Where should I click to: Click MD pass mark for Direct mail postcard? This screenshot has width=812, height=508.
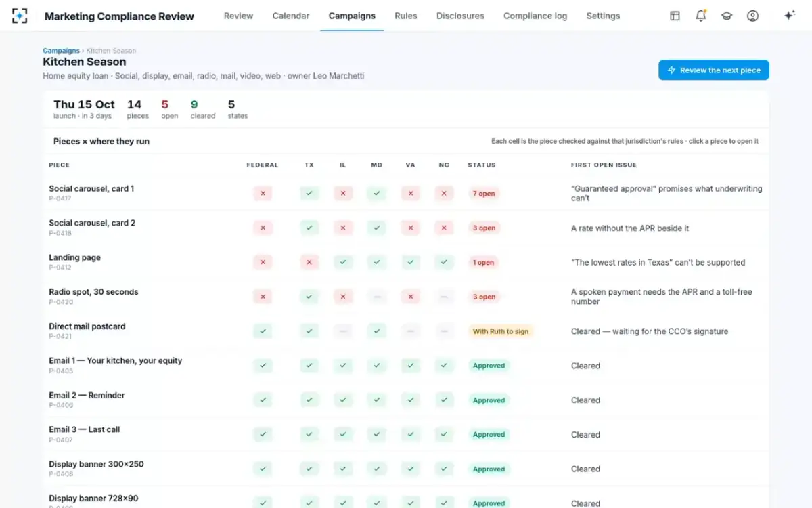[377, 331]
